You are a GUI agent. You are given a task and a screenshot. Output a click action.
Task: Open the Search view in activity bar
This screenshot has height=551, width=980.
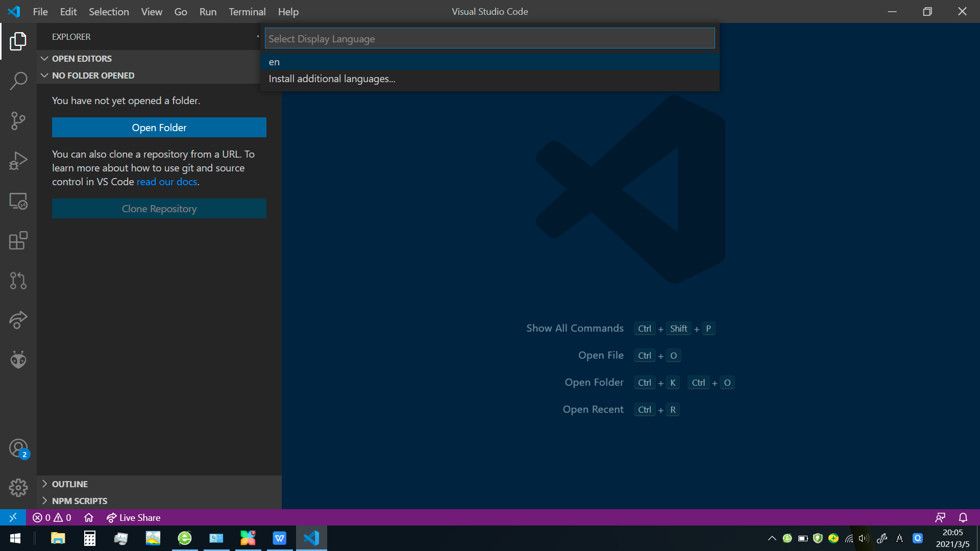[18, 81]
